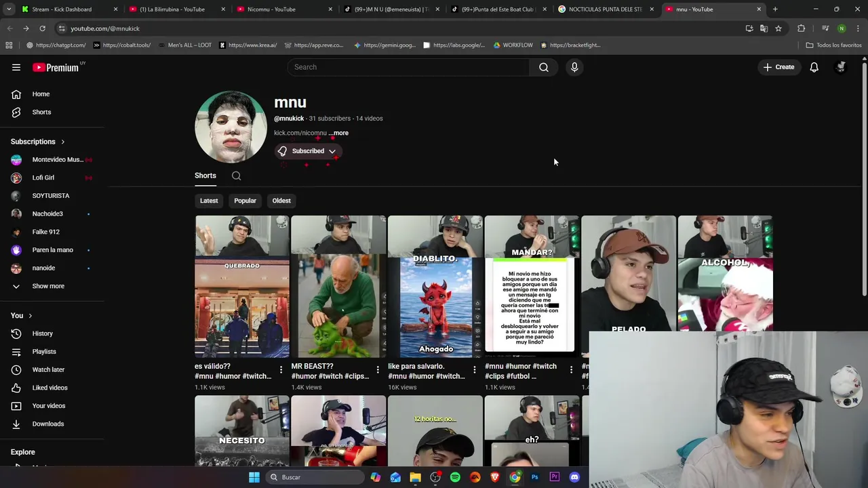Open the Brave browser taskbar icon
Screen dimensions: 868x488
tap(495, 477)
